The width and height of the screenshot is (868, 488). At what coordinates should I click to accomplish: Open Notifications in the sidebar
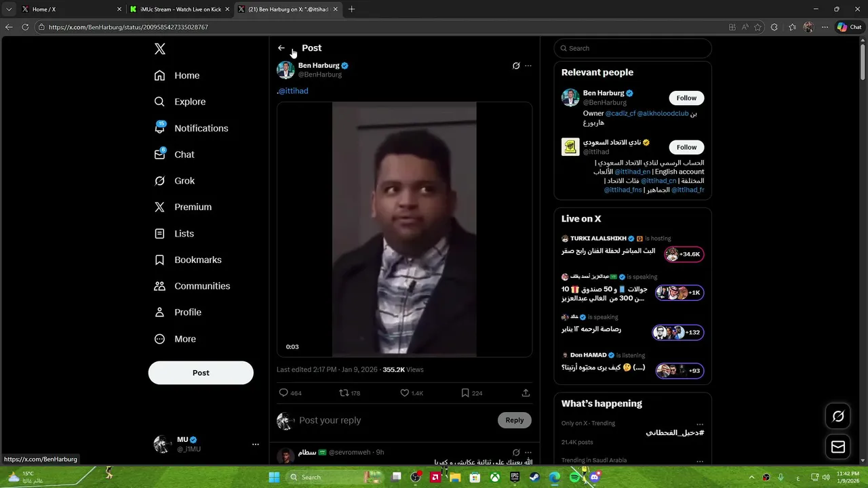(191, 128)
